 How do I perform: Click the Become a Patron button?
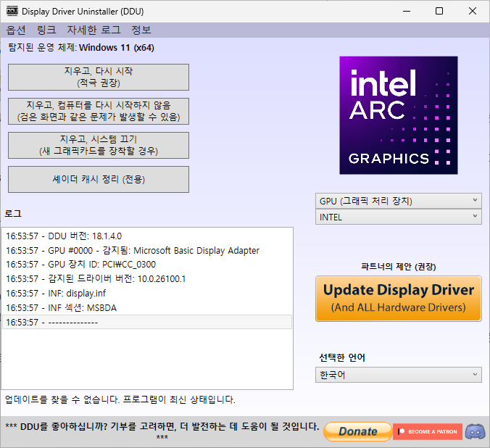coord(427,431)
